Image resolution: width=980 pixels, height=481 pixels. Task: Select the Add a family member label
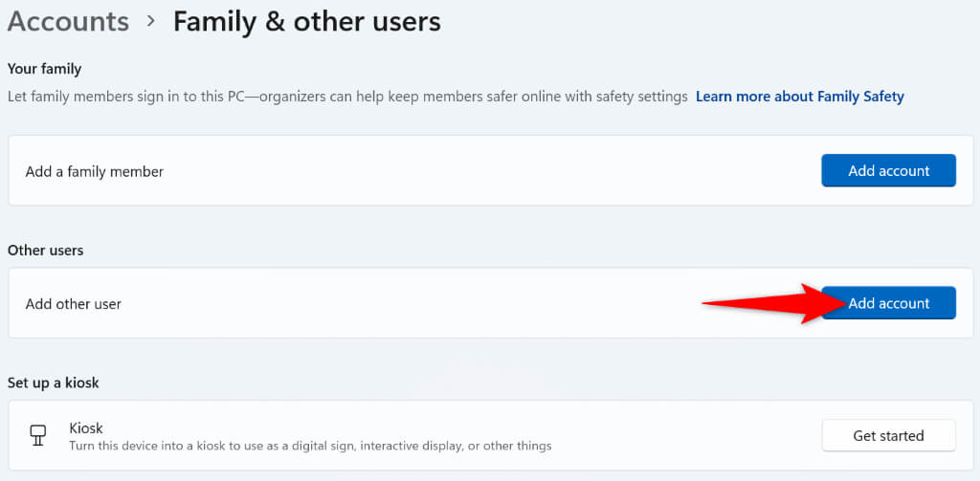click(95, 171)
